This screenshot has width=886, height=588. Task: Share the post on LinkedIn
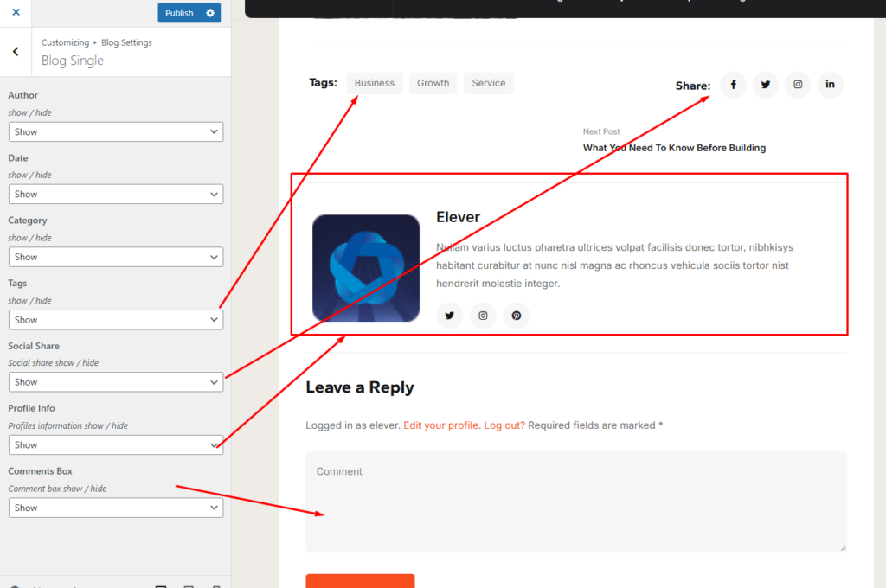point(830,85)
